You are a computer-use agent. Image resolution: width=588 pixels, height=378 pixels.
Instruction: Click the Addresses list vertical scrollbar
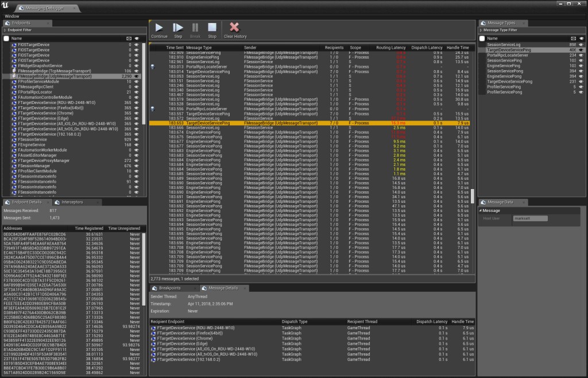pyautogui.click(x=144, y=269)
